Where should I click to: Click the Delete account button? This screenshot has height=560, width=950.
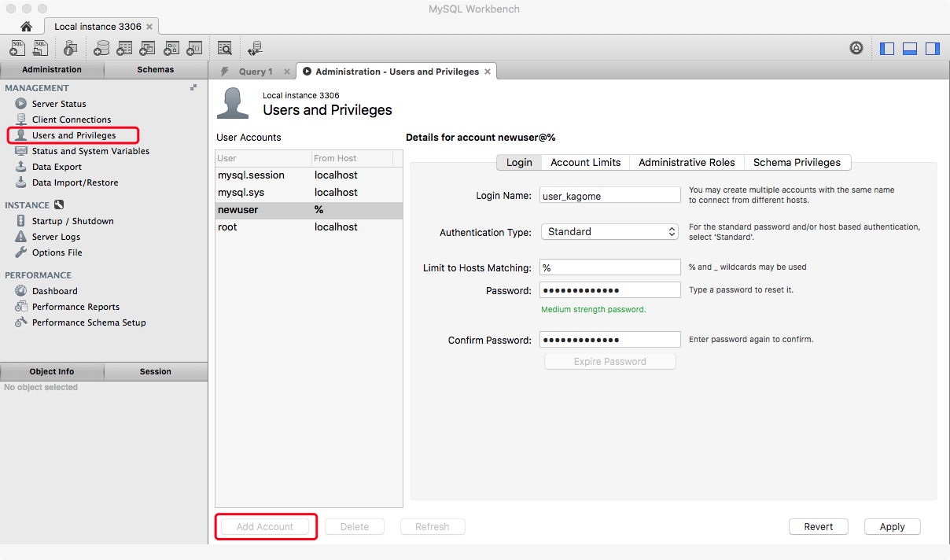tap(355, 527)
